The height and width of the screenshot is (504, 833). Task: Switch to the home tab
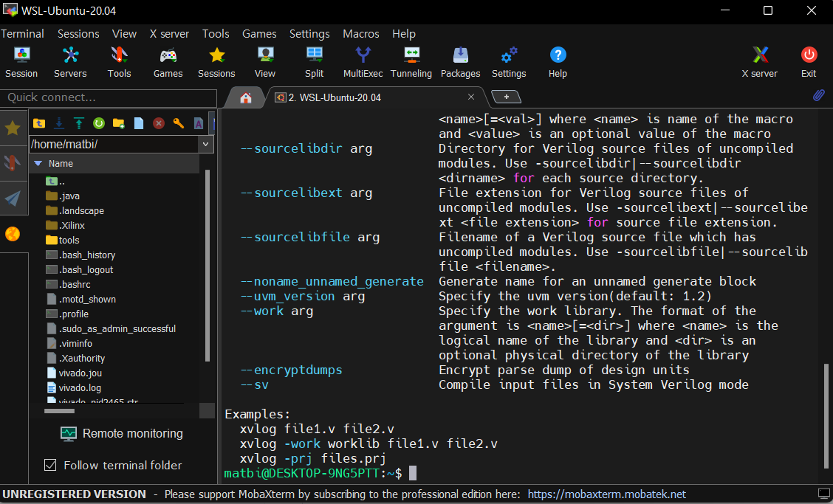[245, 97]
